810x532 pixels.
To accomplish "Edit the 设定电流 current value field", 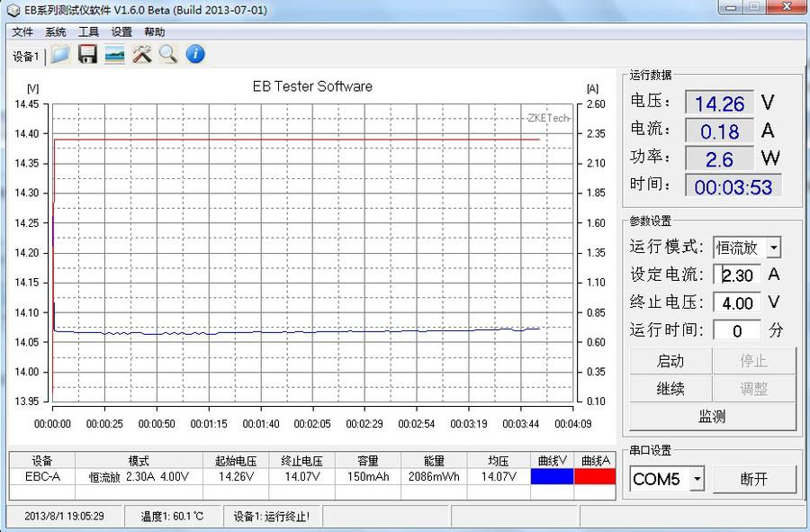I will coord(737,275).
